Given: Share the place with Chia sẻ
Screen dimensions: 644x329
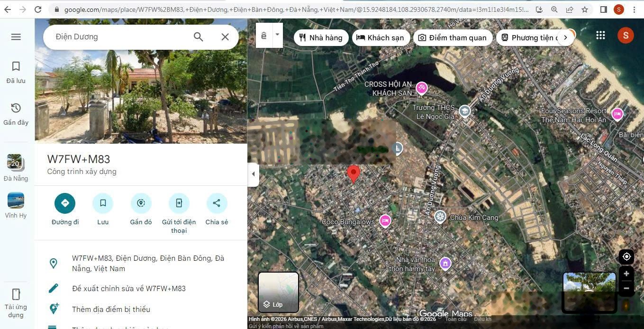Looking at the screenshot, I should point(217,209).
